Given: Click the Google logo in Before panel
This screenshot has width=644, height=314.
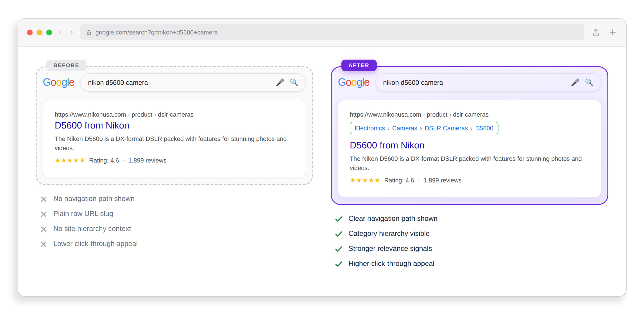Looking at the screenshot, I should coord(59,82).
